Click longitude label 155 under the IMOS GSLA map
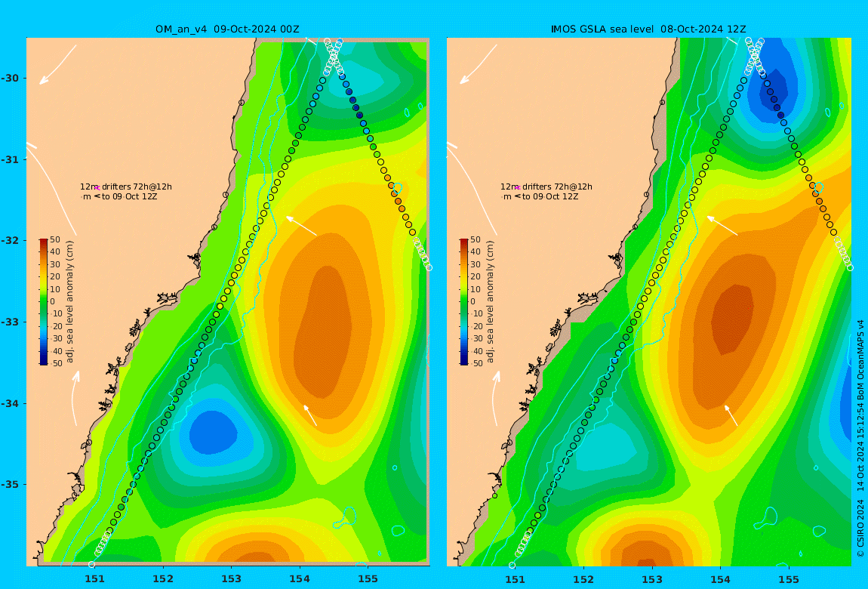868x589 pixels. pos(788,579)
